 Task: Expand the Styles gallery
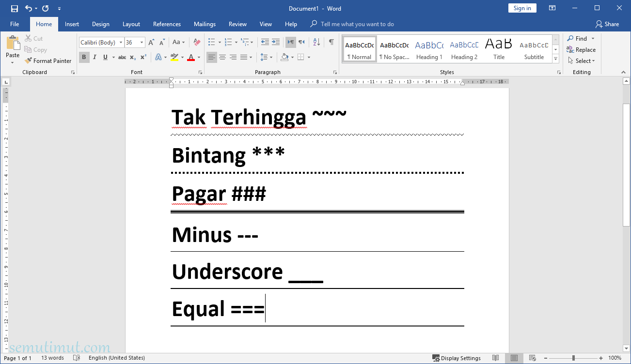pos(556,60)
